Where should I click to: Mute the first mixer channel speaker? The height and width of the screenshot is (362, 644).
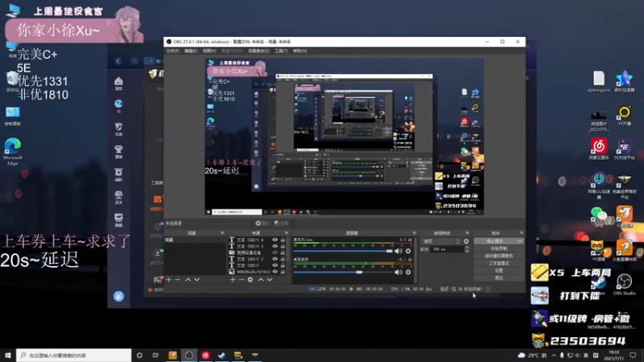[398, 251]
